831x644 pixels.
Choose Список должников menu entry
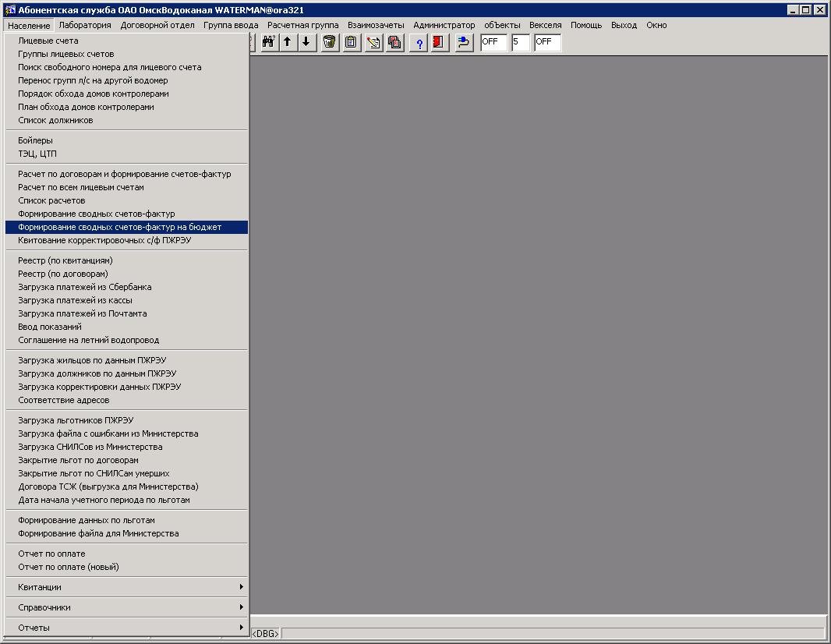click(x=55, y=120)
